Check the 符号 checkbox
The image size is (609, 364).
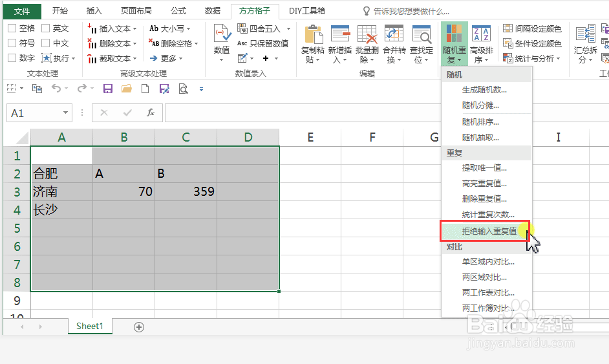tap(12, 43)
